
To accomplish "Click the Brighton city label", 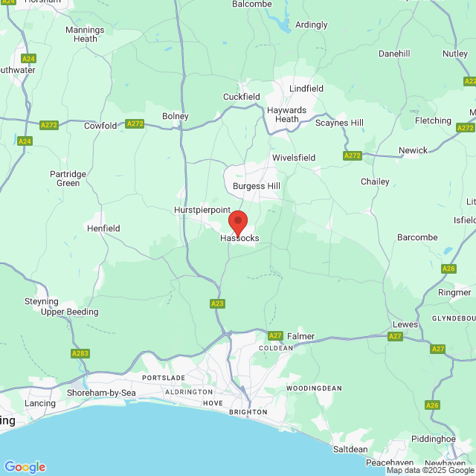I will point(248,412).
